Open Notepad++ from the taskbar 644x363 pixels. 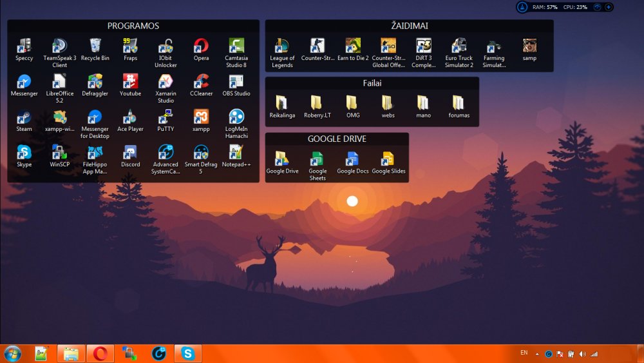(41, 353)
